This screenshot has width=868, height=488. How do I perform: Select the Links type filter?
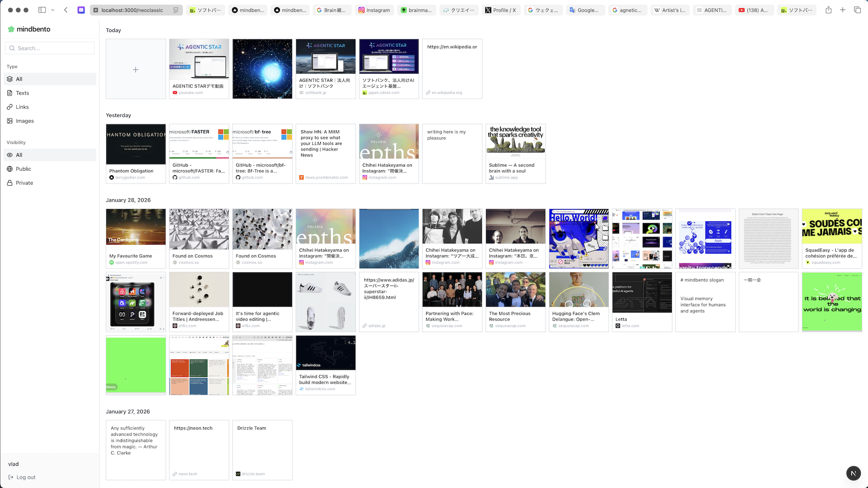click(22, 107)
